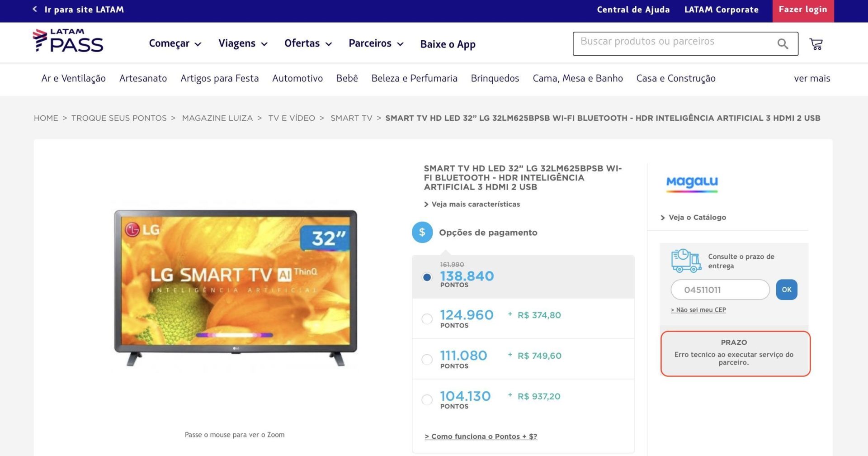Go to HOME breadcrumb
Image resolution: width=868 pixels, height=456 pixels.
tap(46, 118)
